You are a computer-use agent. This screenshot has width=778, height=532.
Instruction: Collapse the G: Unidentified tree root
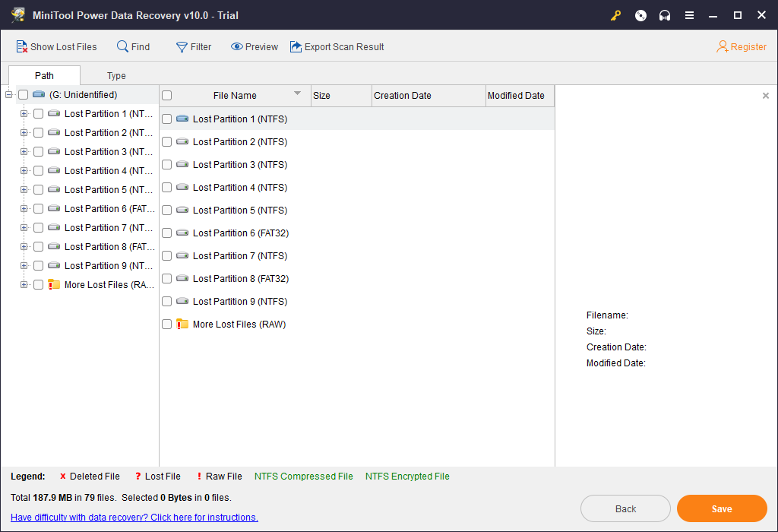point(8,95)
